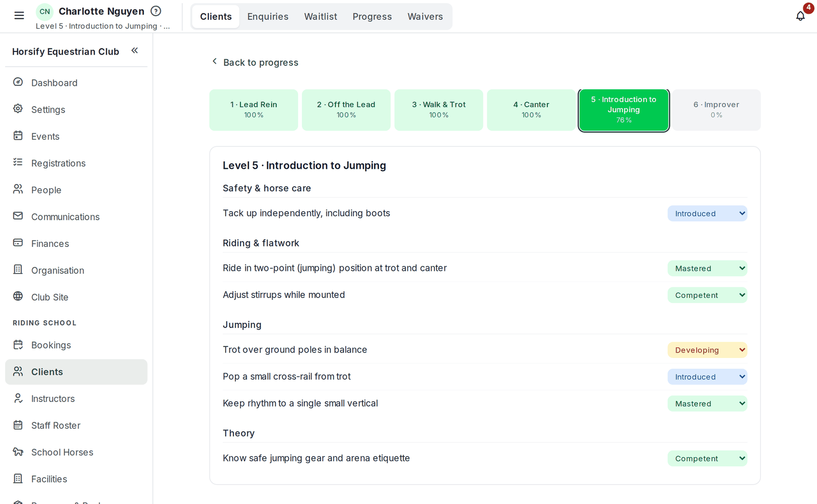
Task: Select the 5 · Introduction to Jumping card
Action: pos(623,110)
